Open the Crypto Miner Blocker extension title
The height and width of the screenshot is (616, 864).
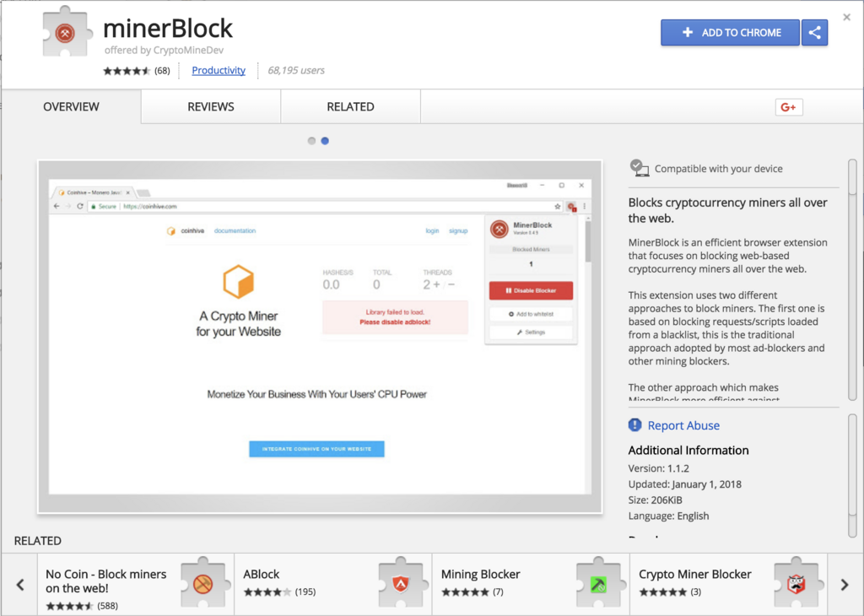coord(695,574)
